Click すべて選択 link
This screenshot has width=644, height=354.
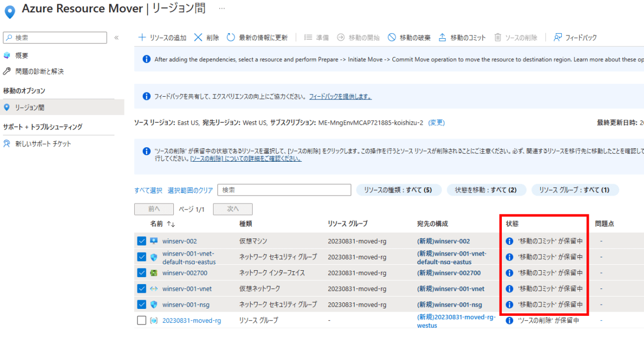pyautogui.click(x=148, y=190)
